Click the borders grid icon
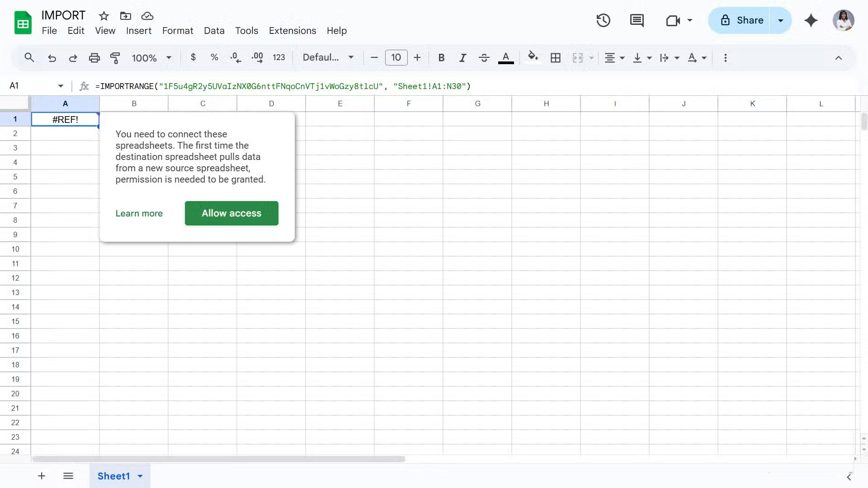The height and width of the screenshot is (488, 868). pos(555,58)
